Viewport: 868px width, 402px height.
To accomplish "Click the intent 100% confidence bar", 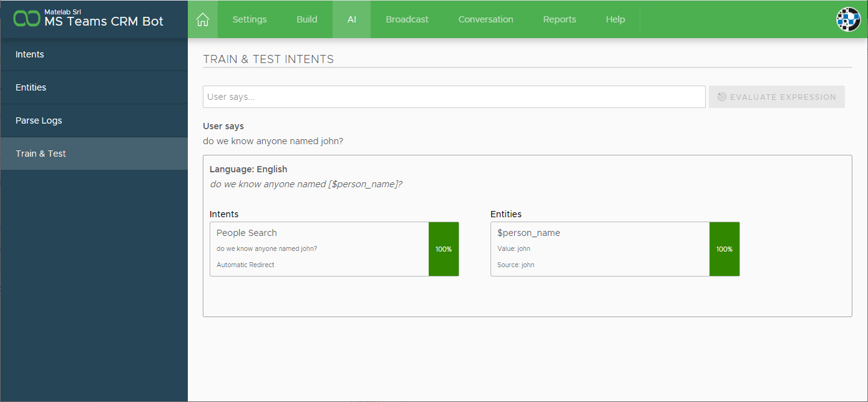I will click(x=444, y=249).
